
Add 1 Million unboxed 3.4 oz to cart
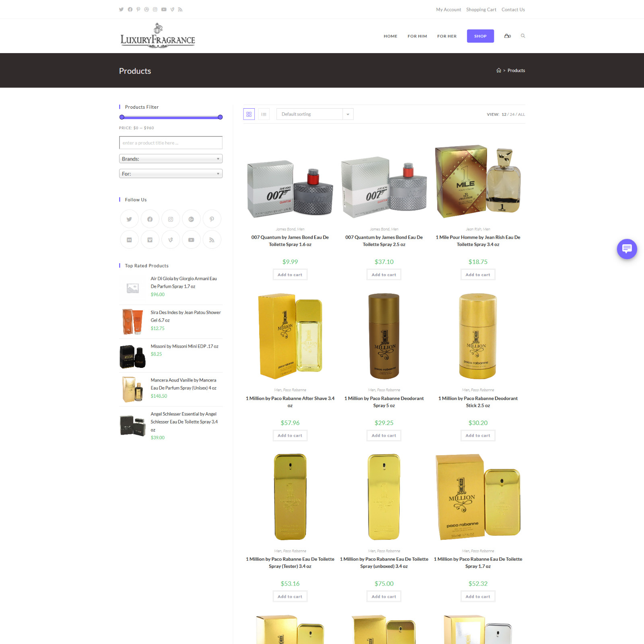[x=384, y=597]
